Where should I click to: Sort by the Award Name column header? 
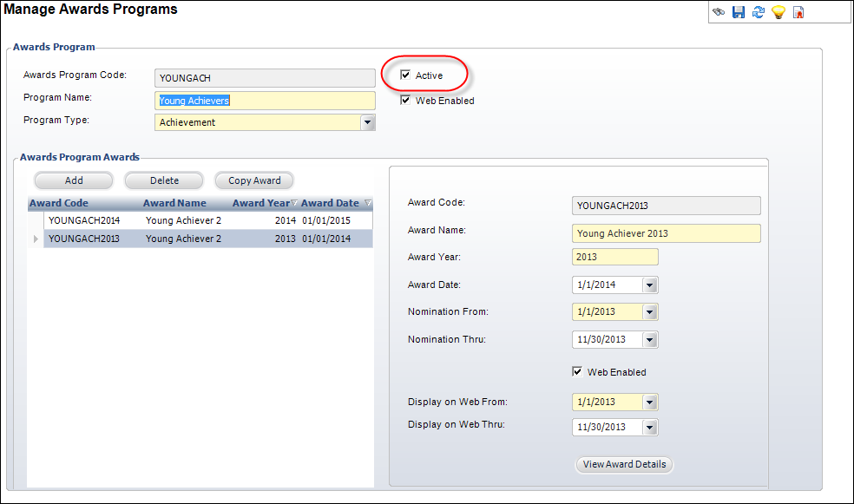(x=174, y=203)
